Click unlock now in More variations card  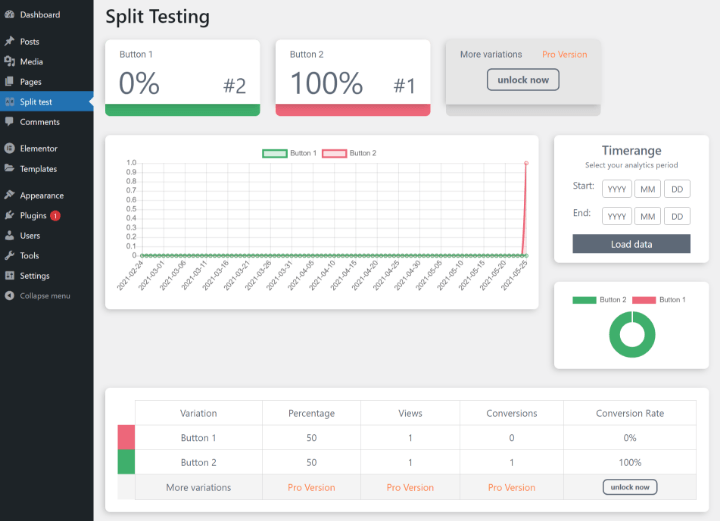coord(523,80)
